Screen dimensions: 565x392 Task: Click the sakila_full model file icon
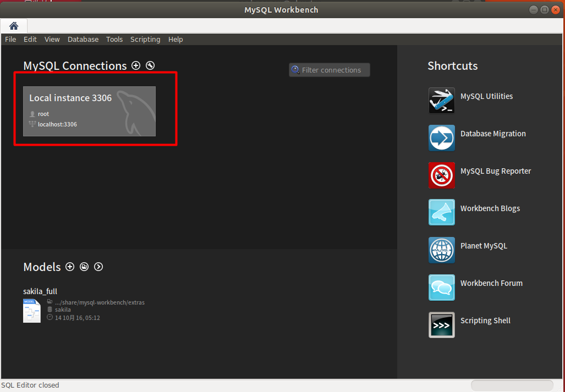[32, 311]
